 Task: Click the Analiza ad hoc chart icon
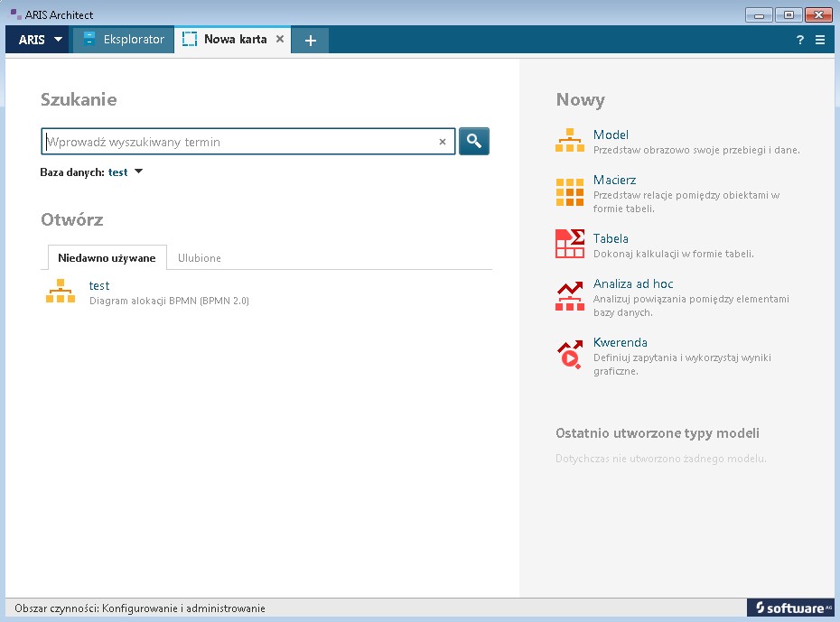pos(569,296)
